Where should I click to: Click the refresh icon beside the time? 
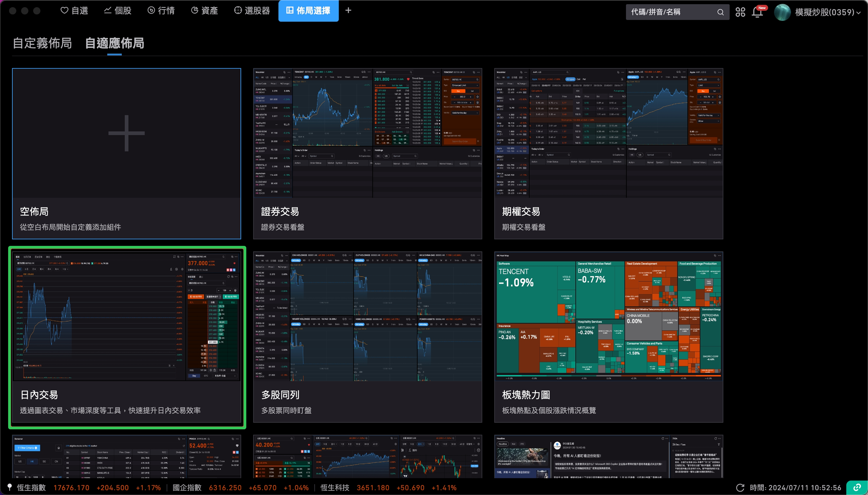tap(740, 487)
